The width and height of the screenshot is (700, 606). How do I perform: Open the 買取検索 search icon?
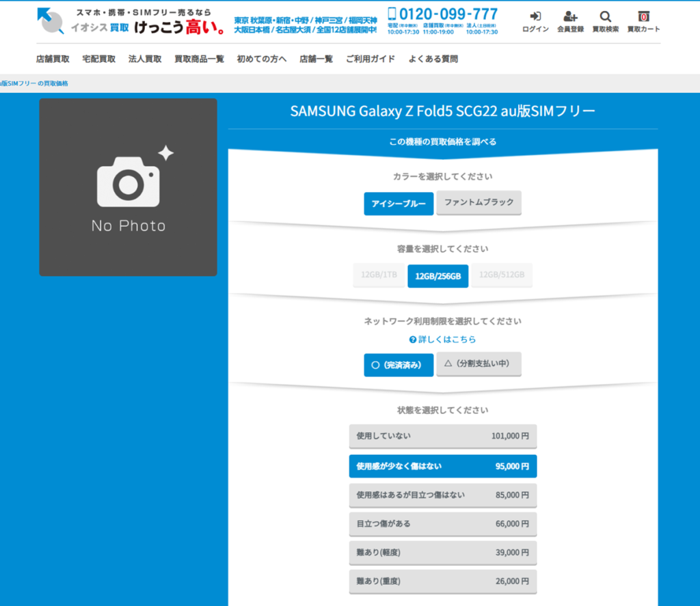606,22
